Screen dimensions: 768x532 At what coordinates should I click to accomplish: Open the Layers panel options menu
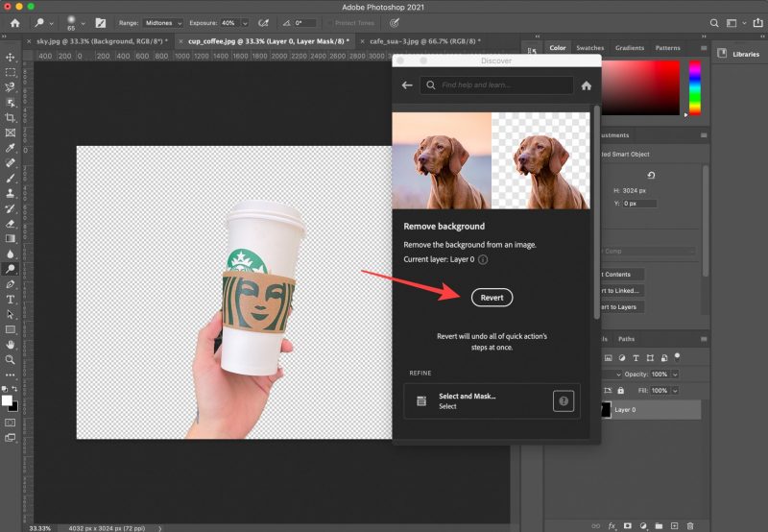pyautogui.click(x=704, y=339)
